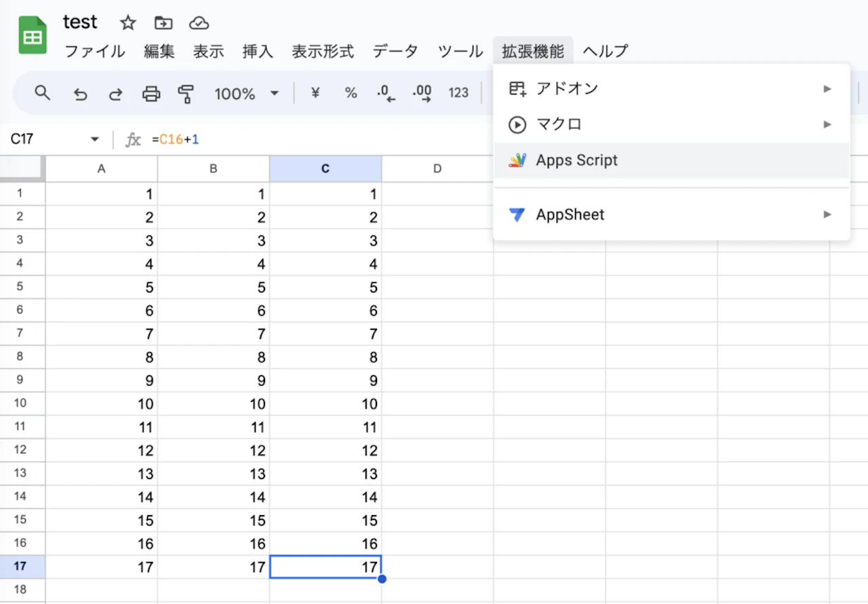868x604 pixels.
Task: Format as percent
Action: click(x=351, y=93)
